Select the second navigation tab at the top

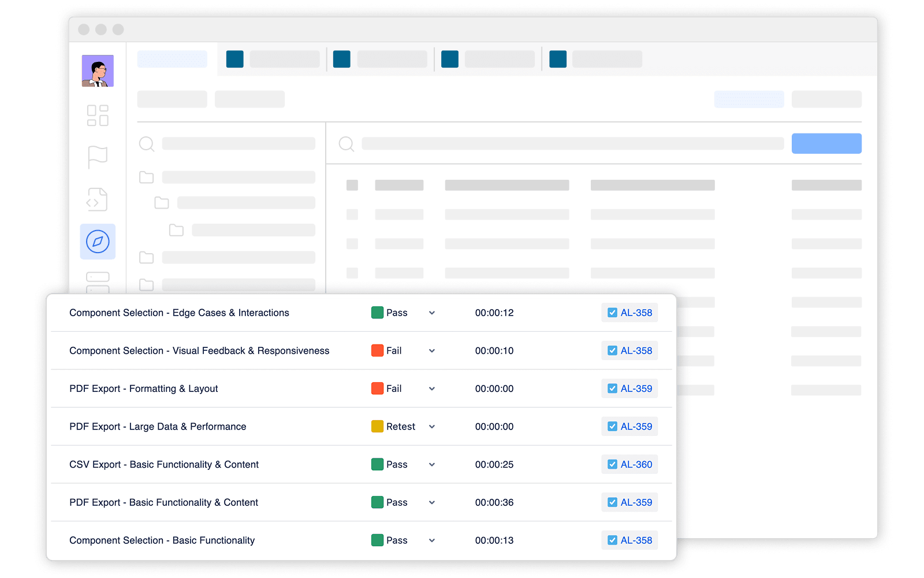pos(271,58)
